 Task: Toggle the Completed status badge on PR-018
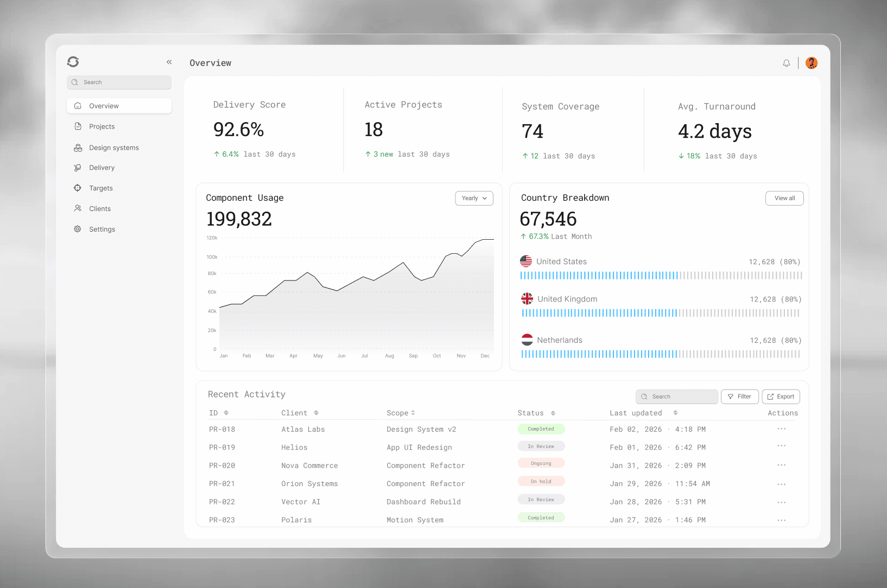(x=541, y=429)
